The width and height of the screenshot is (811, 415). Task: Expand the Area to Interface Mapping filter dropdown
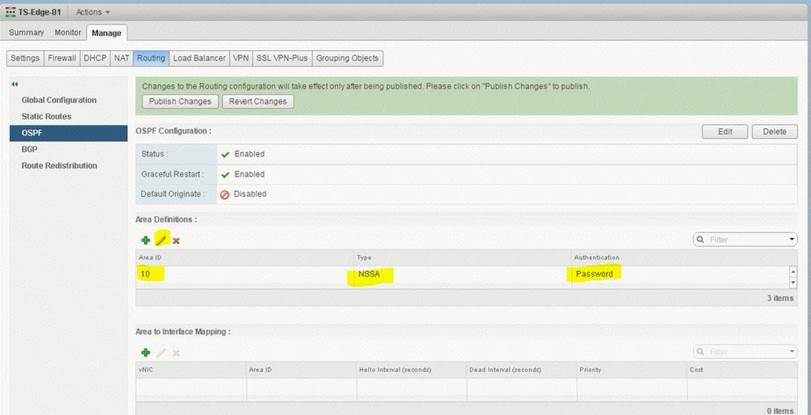pyautogui.click(x=792, y=352)
